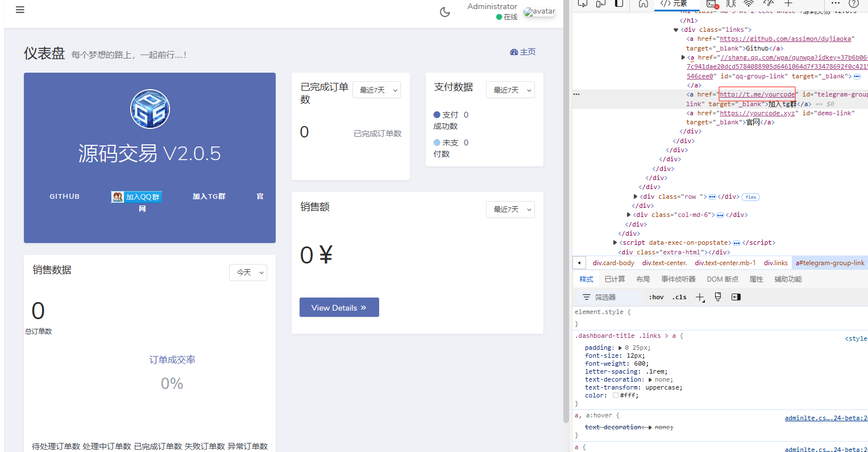This screenshot has height=452, width=868.
Task: Collapse the div class="links" node
Action: [676, 30]
